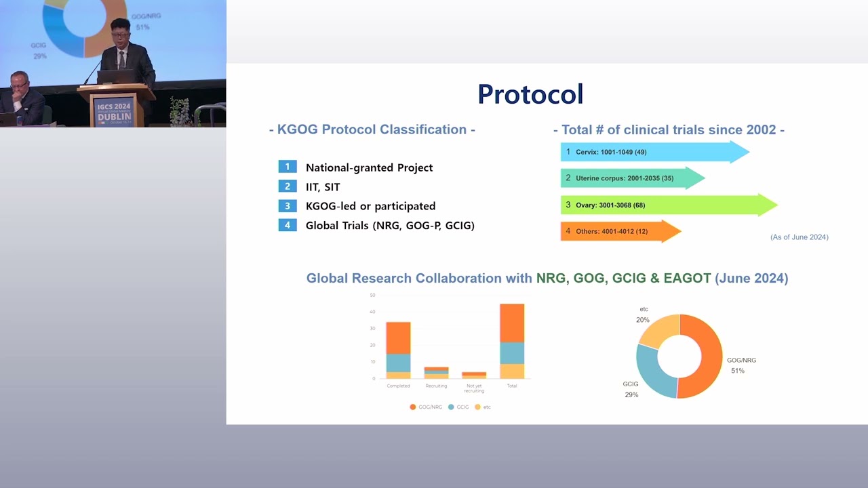Click 'National-granted Project' text
Image resolution: width=868 pixels, height=488 pixels.
(369, 168)
